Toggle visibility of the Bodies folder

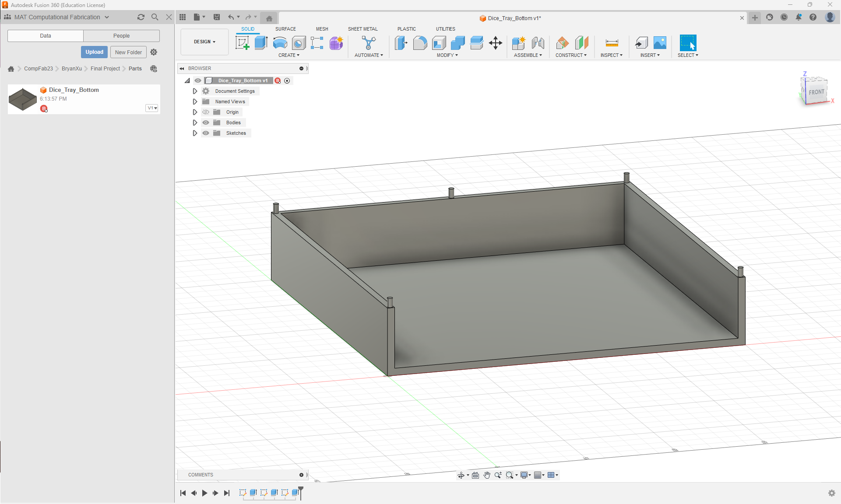tap(206, 122)
